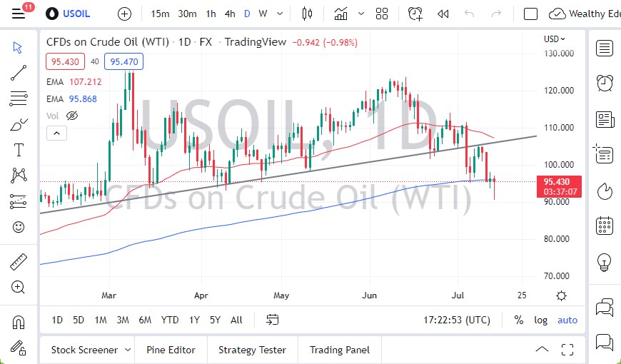This screenshot has height=364, width=621.
Task: Open the USD currency dropdown
Action: click(x=555, y=39)
